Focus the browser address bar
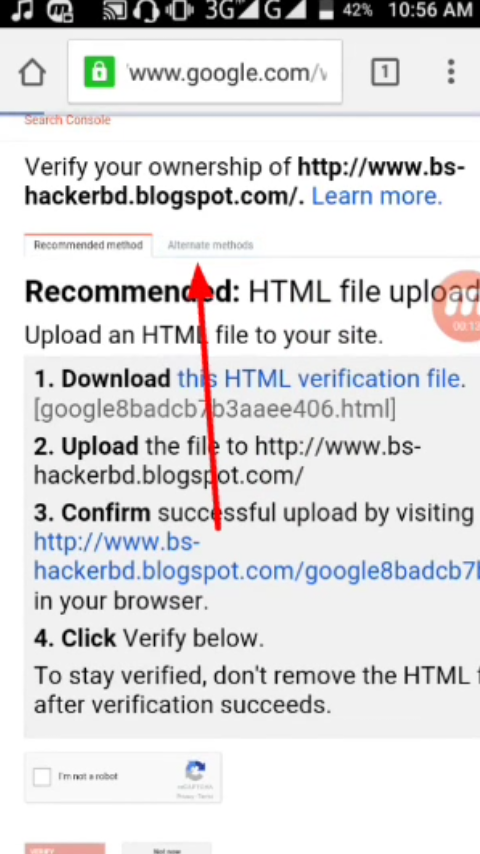This screenshot has height=854, width=480. 205,72
